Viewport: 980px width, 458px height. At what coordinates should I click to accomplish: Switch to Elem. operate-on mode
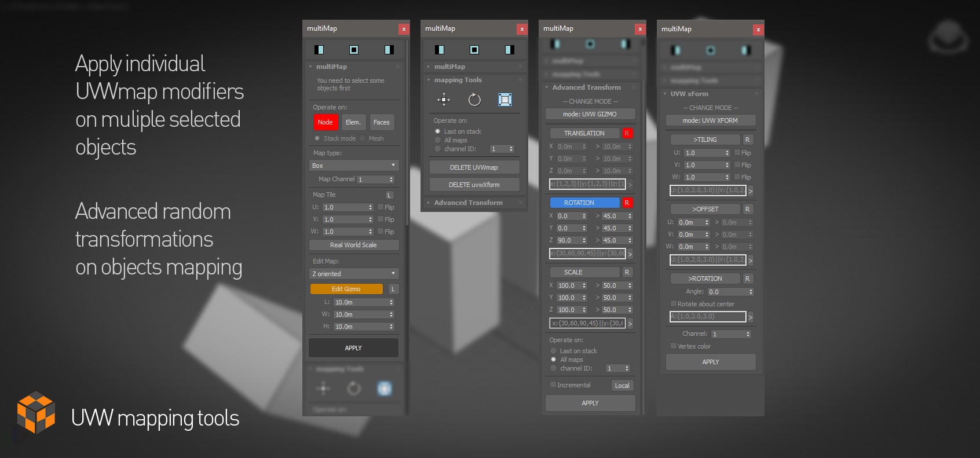(x=353, y=122)
